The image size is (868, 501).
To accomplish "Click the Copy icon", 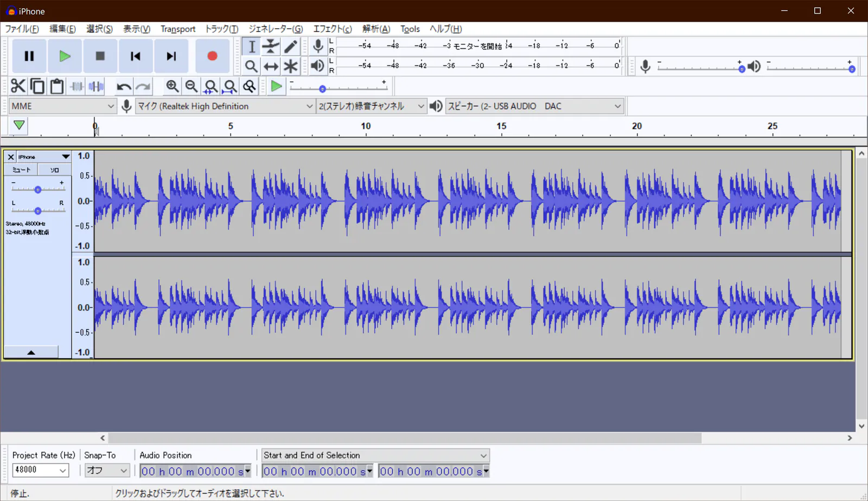I will [x=37, y=86].
